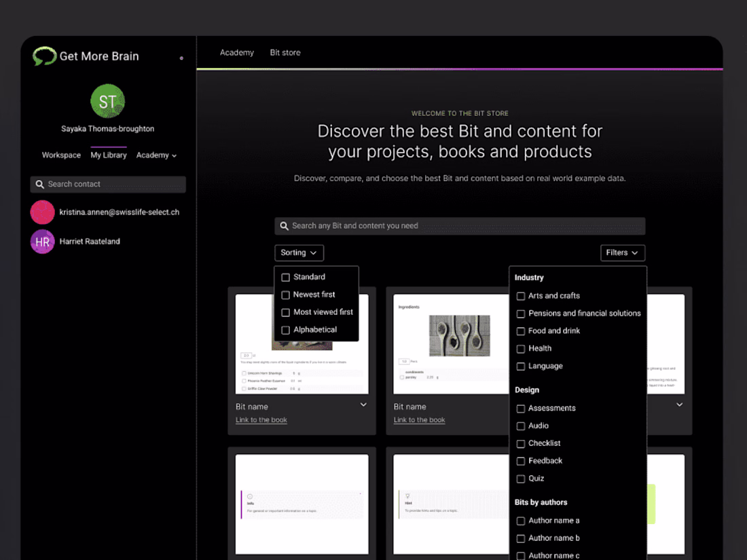Open the Harriet Raateland contact name
Image resolution: width=747 pixels, height=560 pixels.
(x=90, y=242)
